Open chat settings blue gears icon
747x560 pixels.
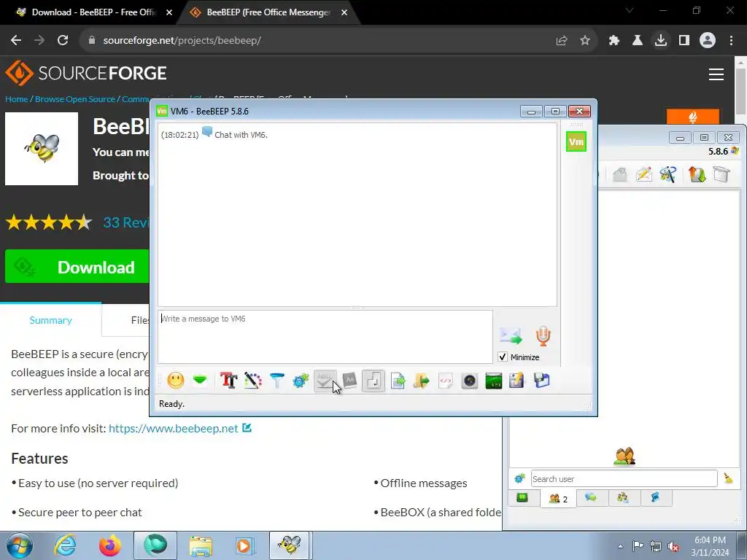[x=301, y=380]
